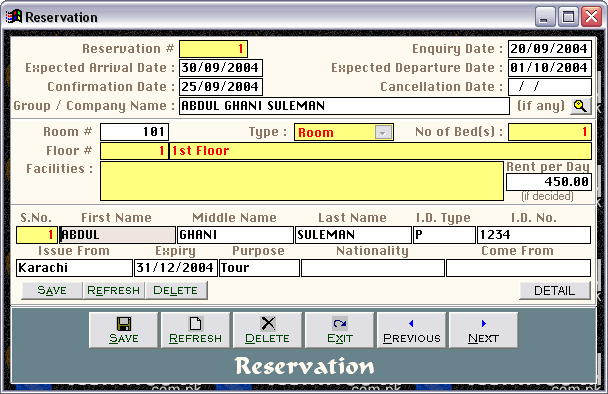Click the Floor # number field

(135, 151)
